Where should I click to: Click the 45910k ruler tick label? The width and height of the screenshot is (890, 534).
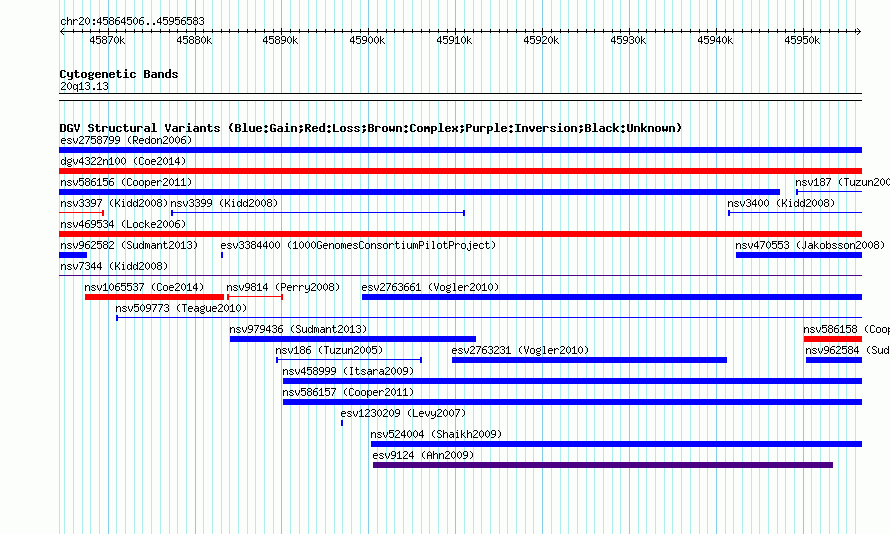(x=454, y=40)
